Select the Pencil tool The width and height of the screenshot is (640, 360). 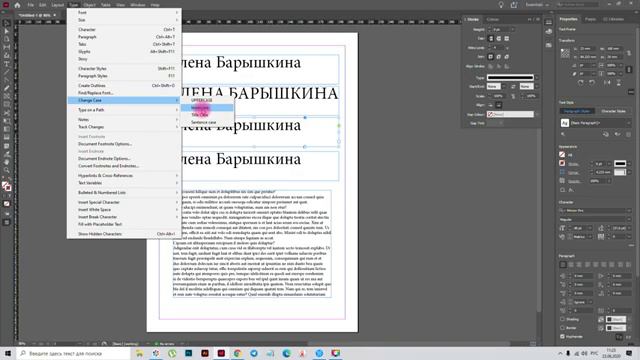7,88
